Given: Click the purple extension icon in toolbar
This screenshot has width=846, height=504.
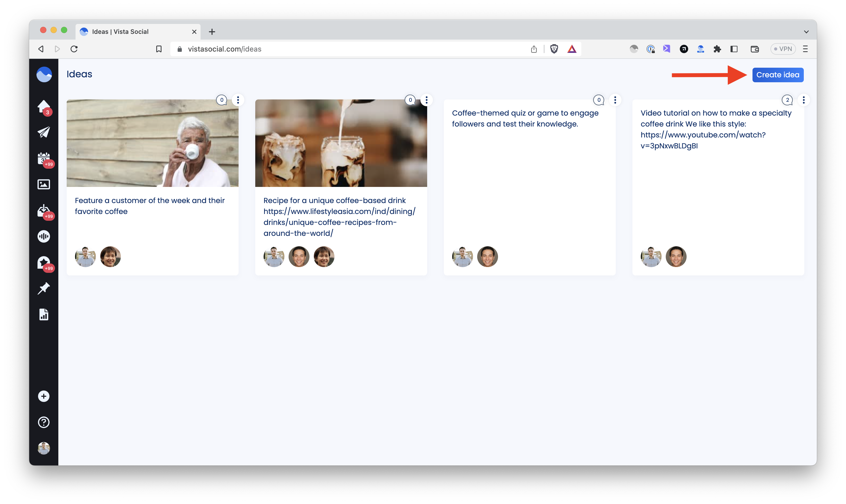Looking at the screenshot, I should coord(667,49).
